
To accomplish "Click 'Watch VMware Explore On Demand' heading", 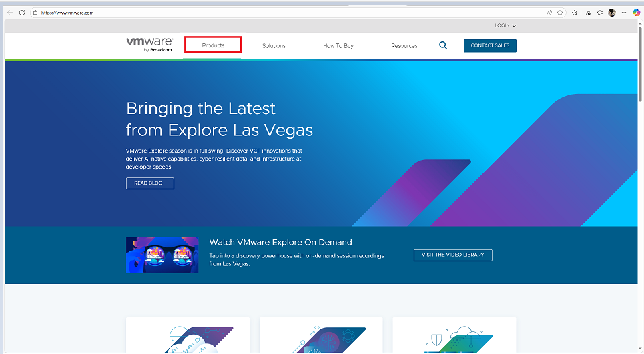I will (280, 242).
